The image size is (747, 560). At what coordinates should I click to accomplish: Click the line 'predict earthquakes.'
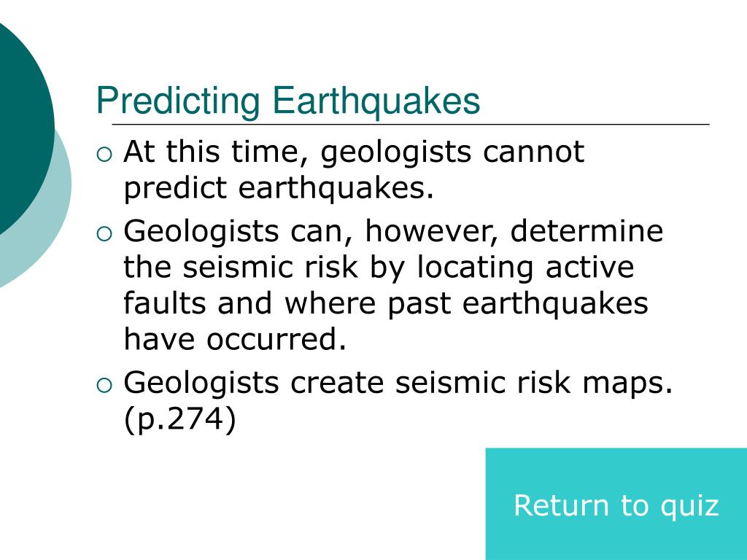pyautogui.click(x=279, y=189)
